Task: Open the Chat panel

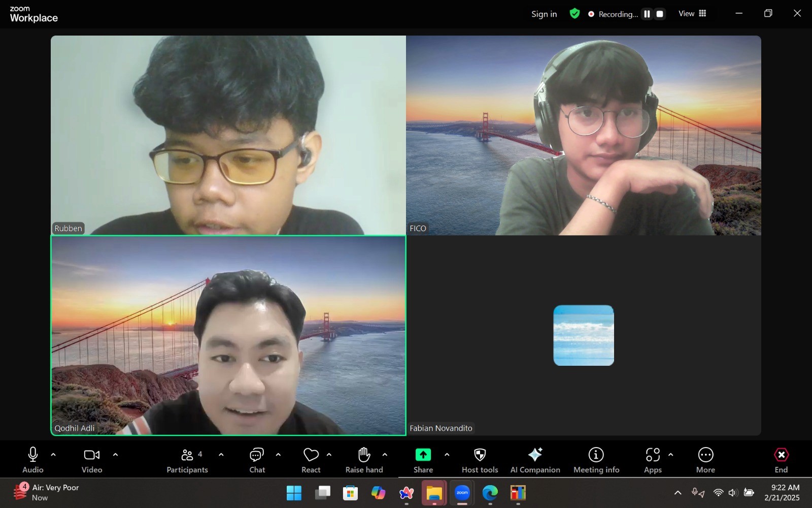Action: 257,460
